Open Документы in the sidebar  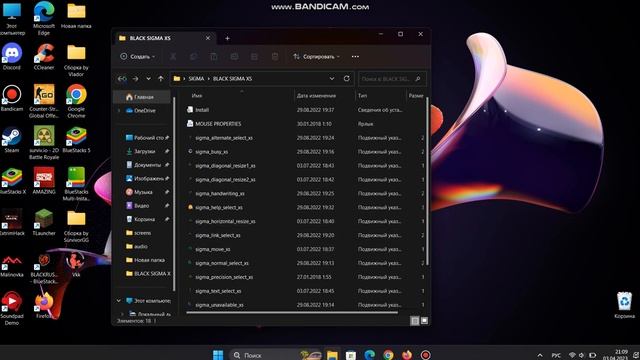coord(144,165)
